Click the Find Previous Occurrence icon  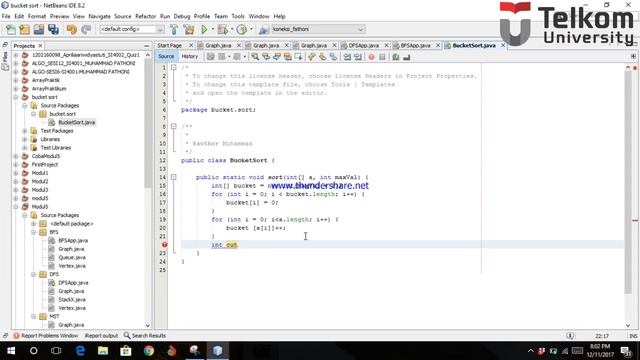pos(266,57)
